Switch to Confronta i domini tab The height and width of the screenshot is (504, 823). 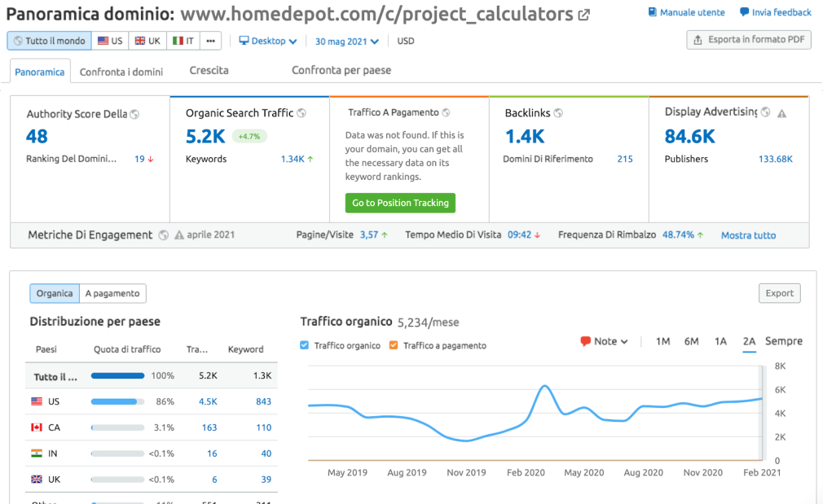point(121,72)
